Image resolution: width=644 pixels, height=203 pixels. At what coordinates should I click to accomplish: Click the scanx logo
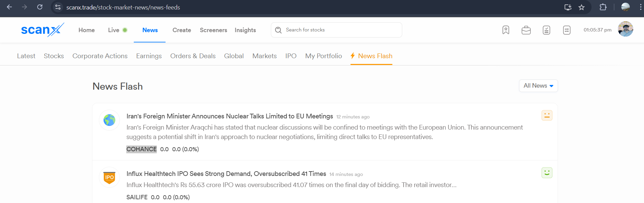(42, 30)
